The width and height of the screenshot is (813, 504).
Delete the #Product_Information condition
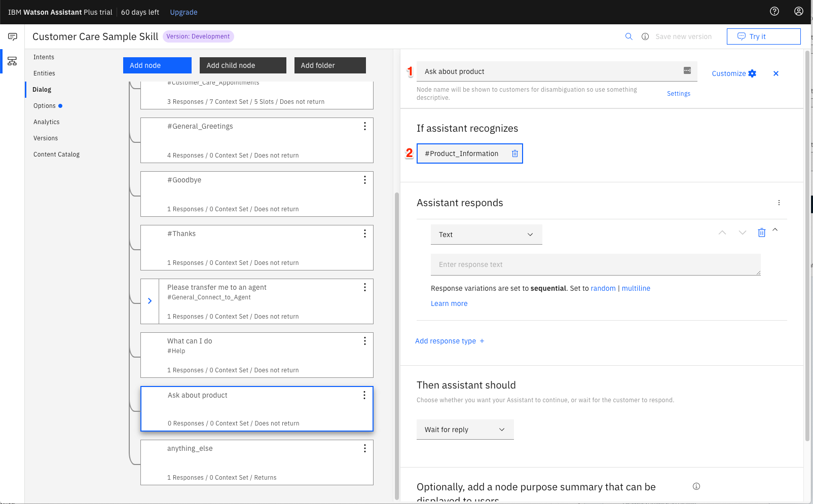(514, 153)
